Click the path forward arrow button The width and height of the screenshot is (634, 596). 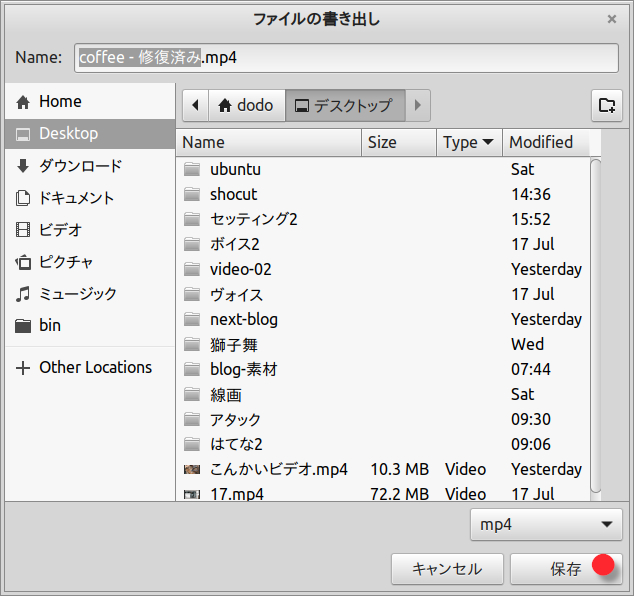coord(418,105)
